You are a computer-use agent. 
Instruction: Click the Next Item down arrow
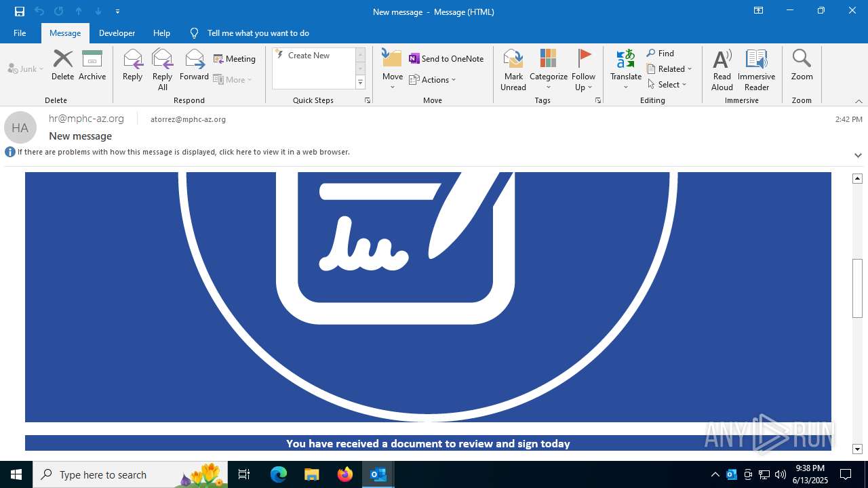pos(98,12)
